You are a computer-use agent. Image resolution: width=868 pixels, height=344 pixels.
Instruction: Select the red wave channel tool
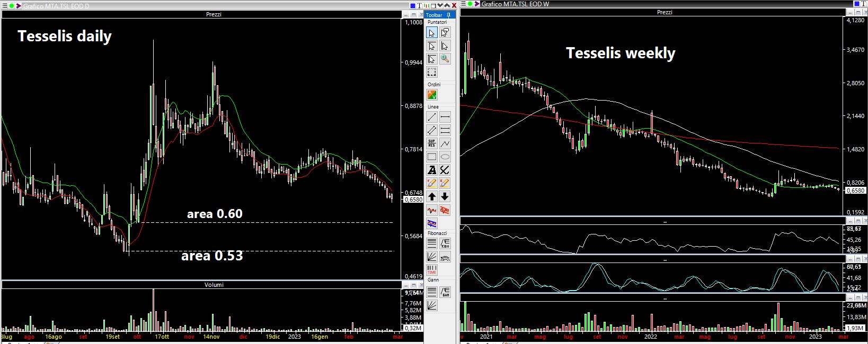pos(445,210)
